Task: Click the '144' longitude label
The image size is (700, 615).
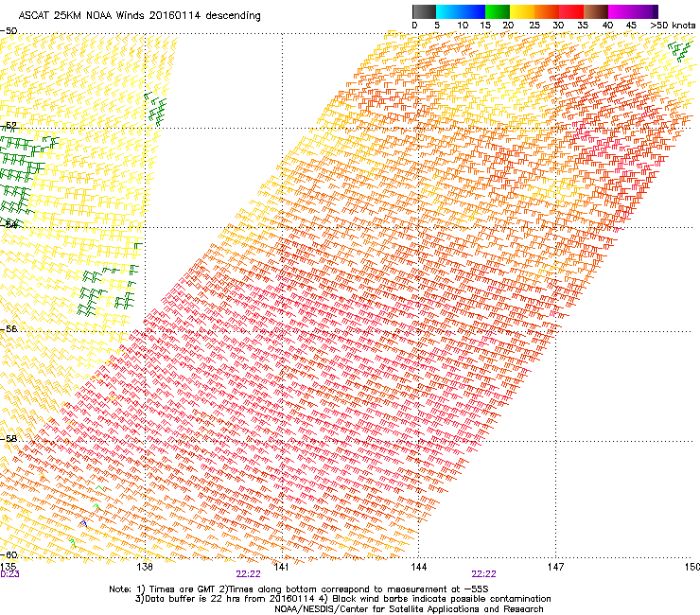Action: point(418,567)
